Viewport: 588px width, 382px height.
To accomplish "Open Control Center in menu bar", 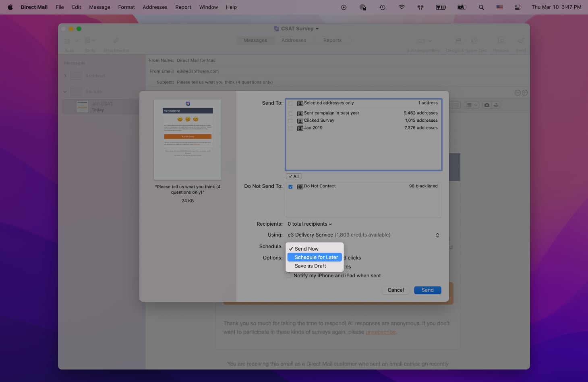I will pos(518,7).
